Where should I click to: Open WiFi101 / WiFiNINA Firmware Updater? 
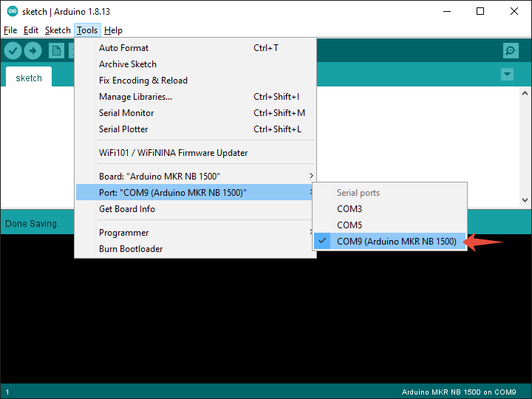point(173,153)
